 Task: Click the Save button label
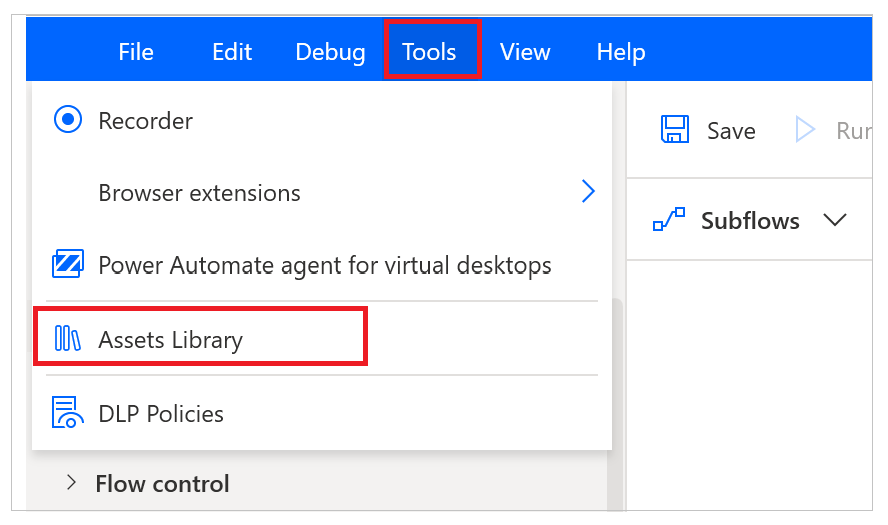point(731,131)
